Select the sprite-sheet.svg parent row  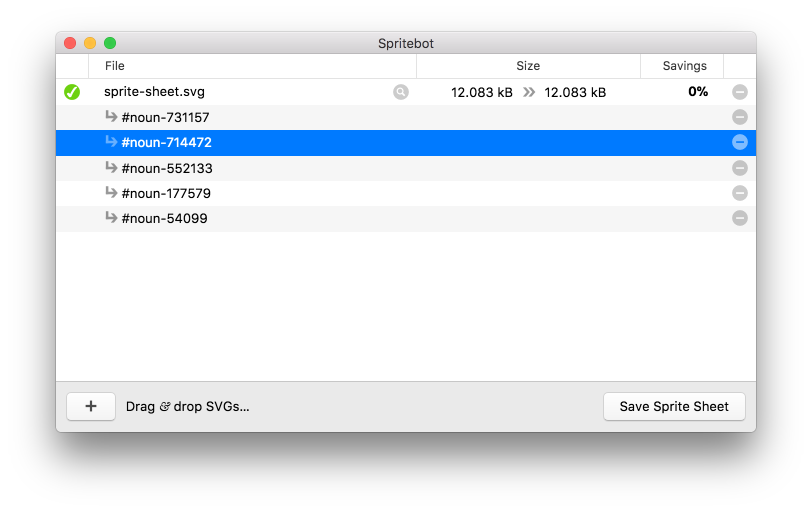(x=154, y=92)
